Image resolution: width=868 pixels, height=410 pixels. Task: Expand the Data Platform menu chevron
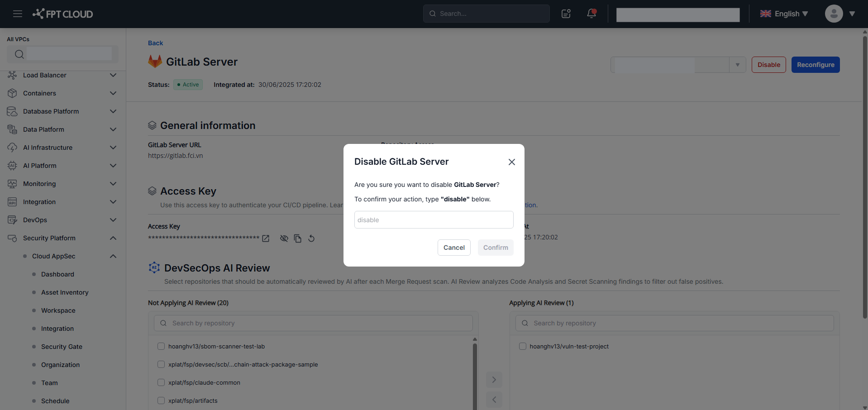tap(113, 129)
